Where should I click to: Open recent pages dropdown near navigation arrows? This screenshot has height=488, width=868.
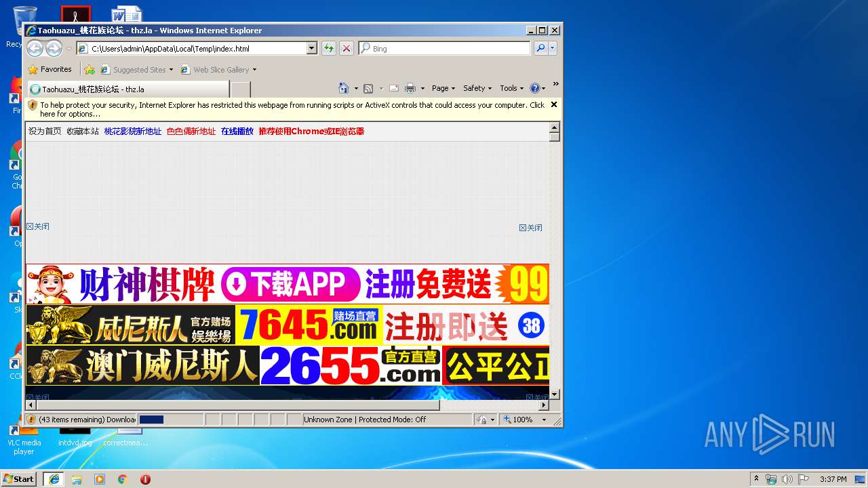click(x=68, y=49)
